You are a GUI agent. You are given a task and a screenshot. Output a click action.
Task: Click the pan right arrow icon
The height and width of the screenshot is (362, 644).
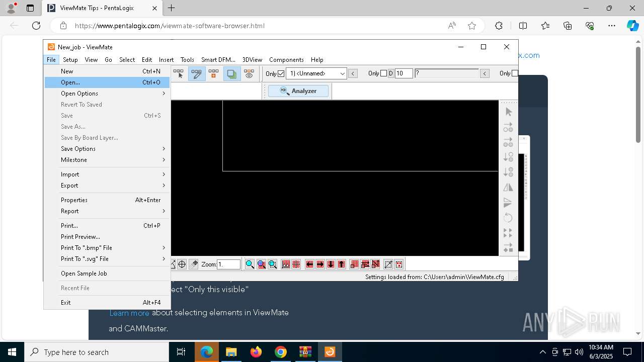pyautogui.click(x=320, y=264)
